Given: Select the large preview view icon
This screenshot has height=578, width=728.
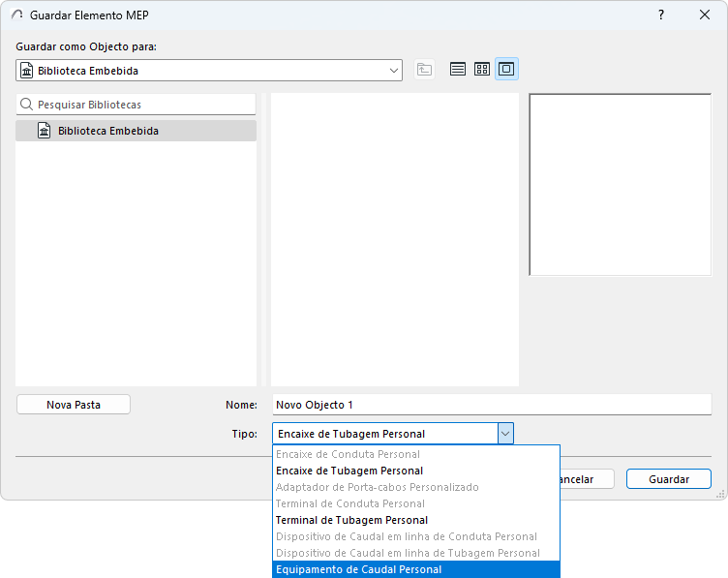Looking at the screenshot, I should coord(506,69).
